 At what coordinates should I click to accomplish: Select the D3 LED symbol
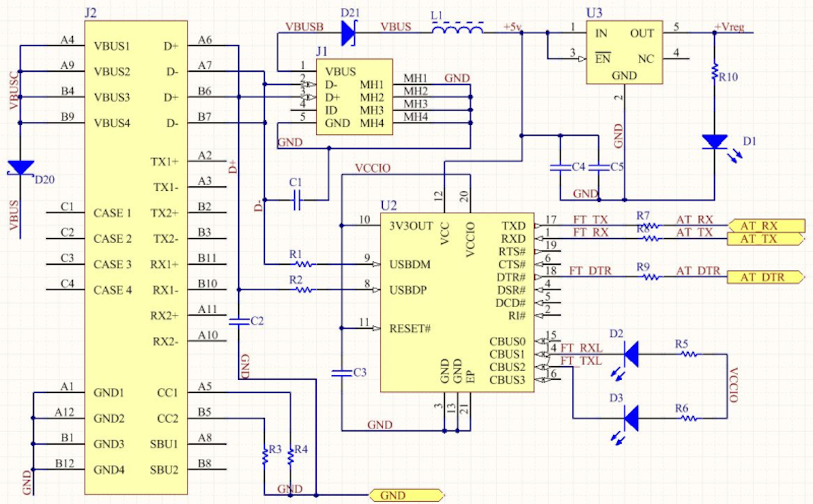631,418
